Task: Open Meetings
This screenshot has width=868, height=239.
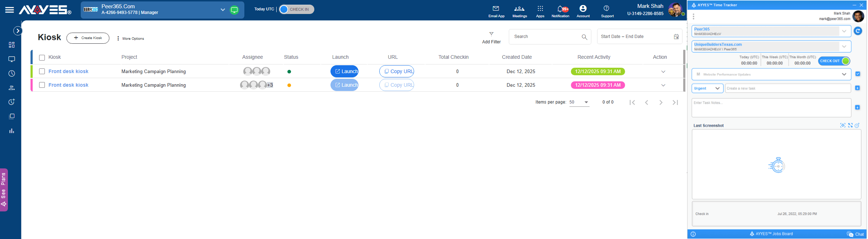Action: (520, 12)
